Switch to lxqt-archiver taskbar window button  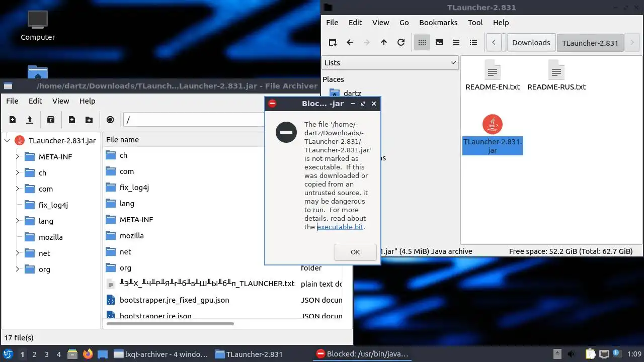tap(161, 354)
